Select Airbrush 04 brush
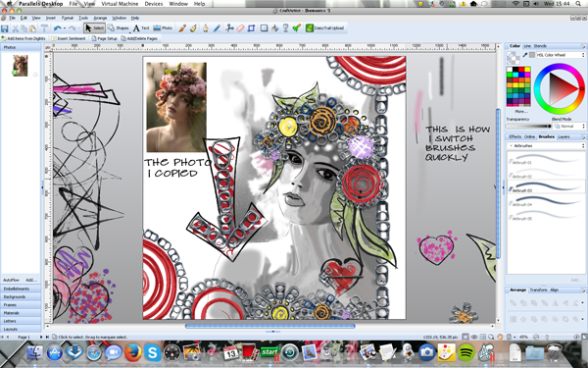The height and width of the screenshot is (368, 588). pos(546,201)
